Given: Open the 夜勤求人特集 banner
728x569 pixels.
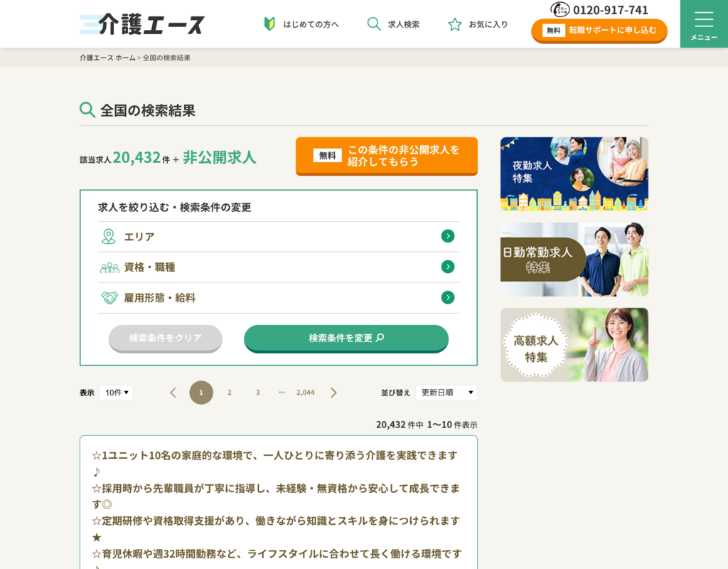Looking at the screenshot, I should tap(574, 174).
